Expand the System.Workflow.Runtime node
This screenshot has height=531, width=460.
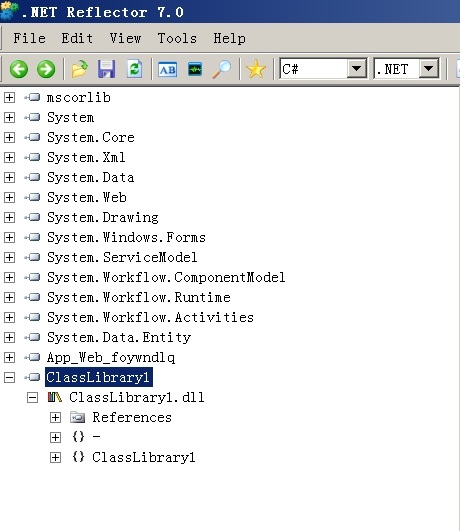9,297
